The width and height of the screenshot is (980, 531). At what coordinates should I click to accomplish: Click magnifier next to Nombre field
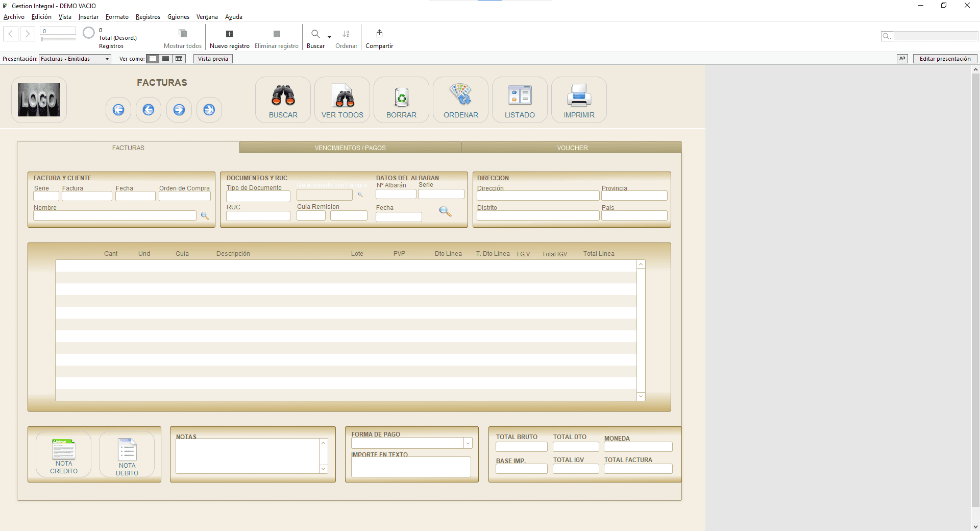coord(205,216)
